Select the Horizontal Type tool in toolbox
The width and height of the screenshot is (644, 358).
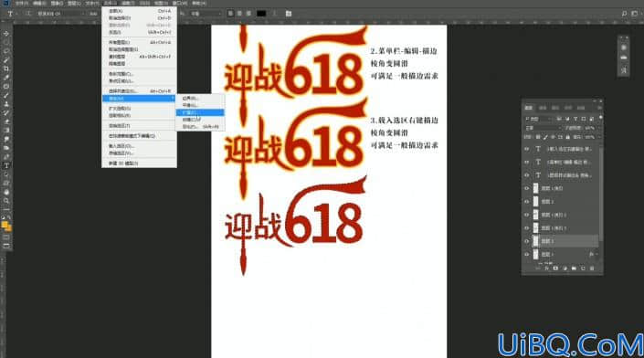(6, 165)
